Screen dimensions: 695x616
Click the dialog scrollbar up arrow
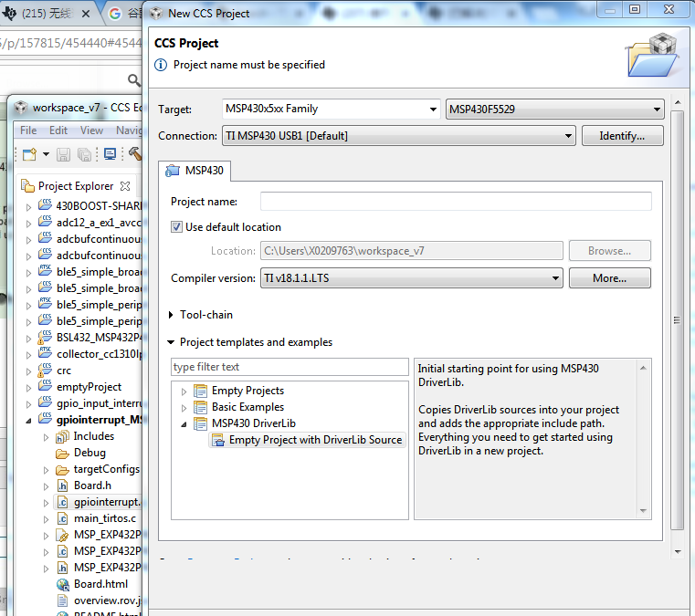[x=678, y=102]
